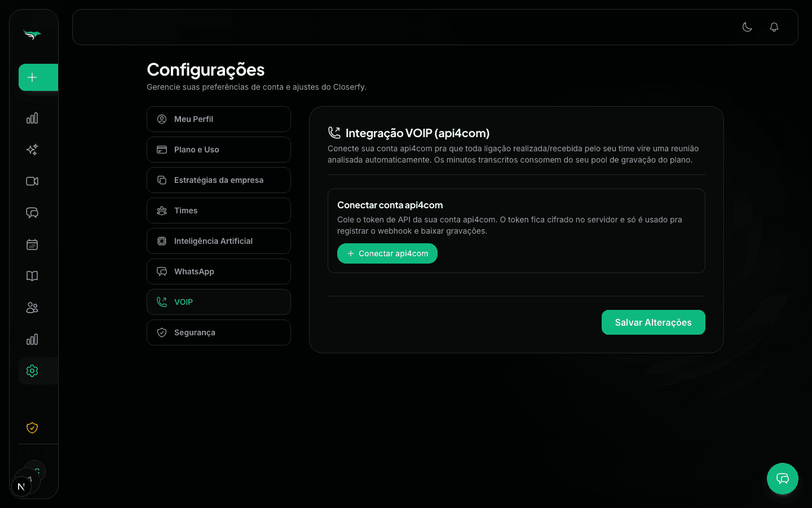Open notifications bell
Viewport: 812px width, 508px height.
click(774, 27)
